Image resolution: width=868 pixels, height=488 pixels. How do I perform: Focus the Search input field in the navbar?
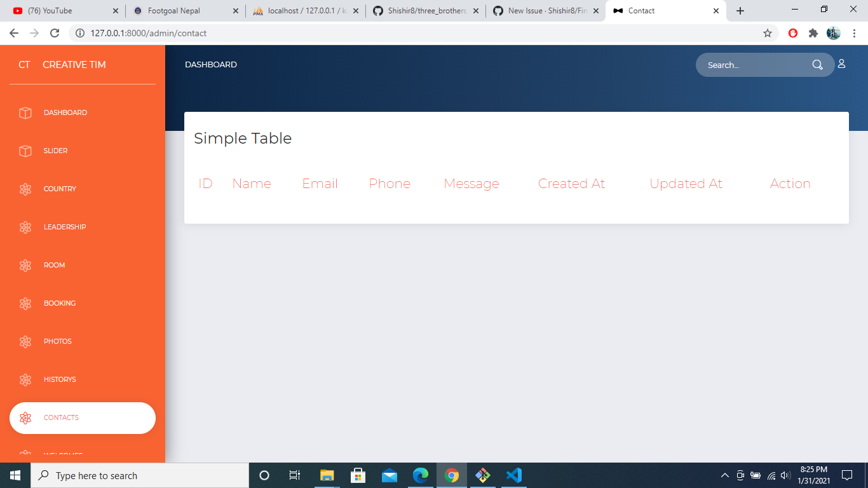point(750,64)
